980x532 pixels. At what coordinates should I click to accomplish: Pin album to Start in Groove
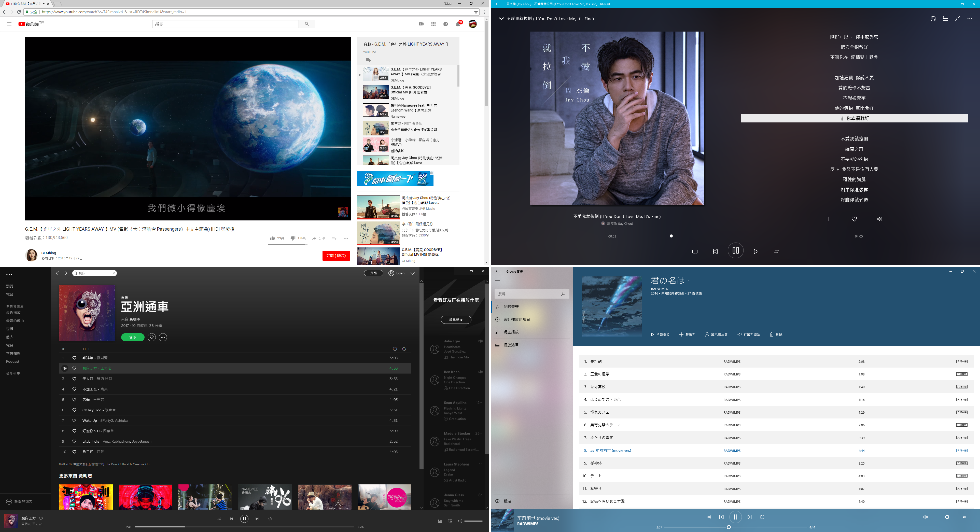[749, 334]
